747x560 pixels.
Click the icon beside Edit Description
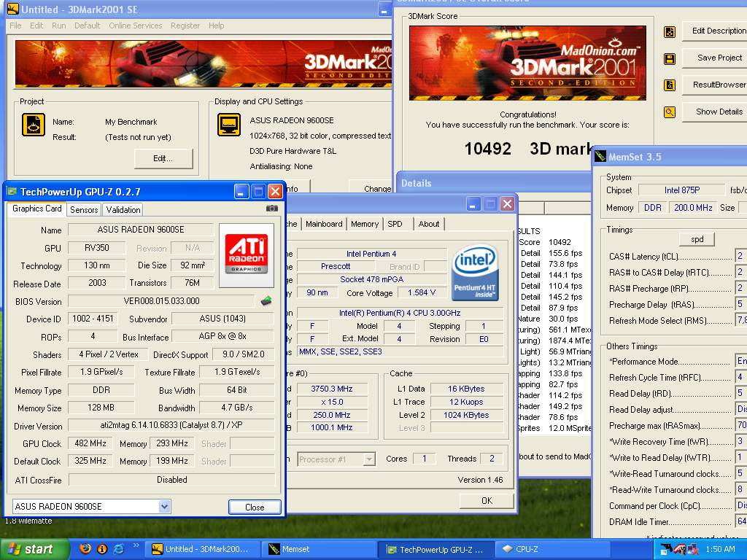click(x=670, y=32)
